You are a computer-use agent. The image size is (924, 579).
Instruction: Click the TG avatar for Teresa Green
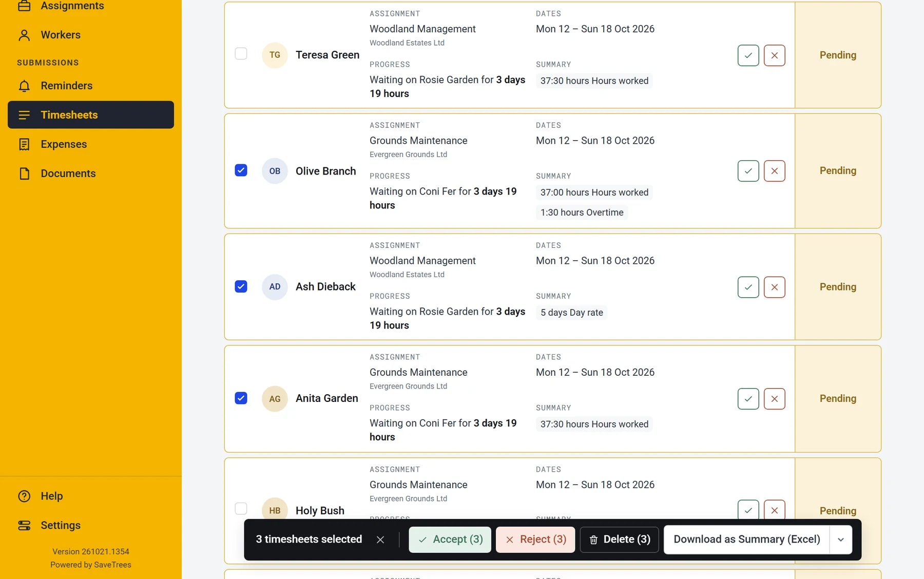275,55
